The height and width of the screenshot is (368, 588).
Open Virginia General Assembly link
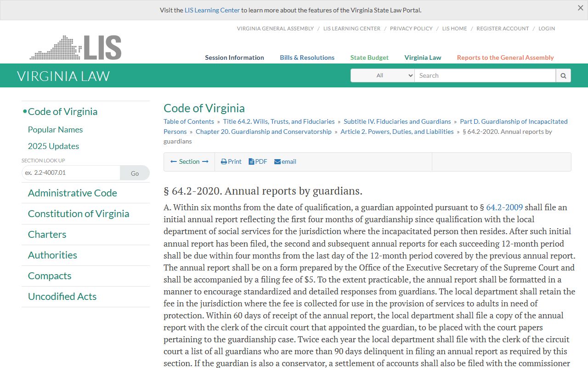click(275, 29)
